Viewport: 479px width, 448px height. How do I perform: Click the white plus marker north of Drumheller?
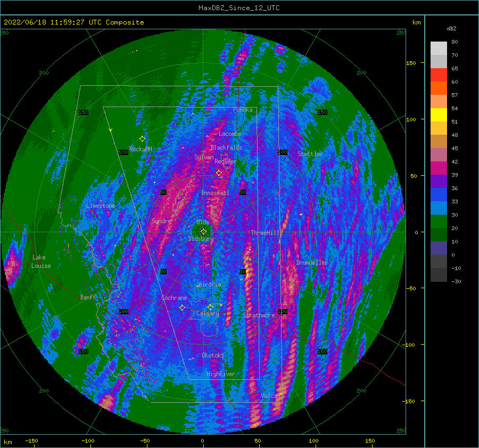tap(301, 214)
